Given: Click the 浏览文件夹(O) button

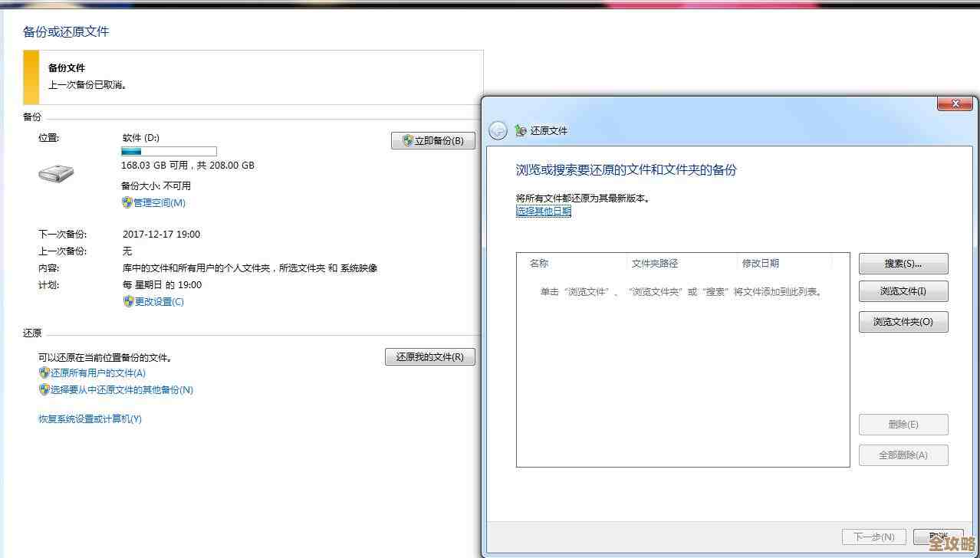Looking at the screenshot, I should click(903, 322).
